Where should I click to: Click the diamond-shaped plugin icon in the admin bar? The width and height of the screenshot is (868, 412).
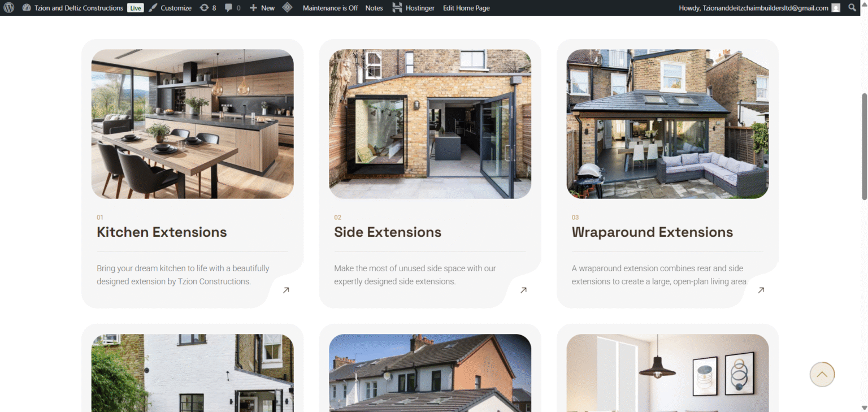[x=287, y=8]
